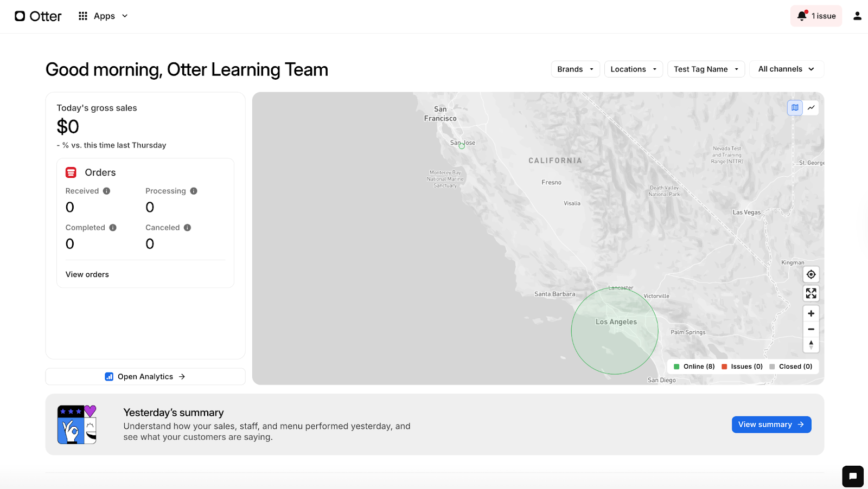This screenshot has height=489, width=868.
Task: Expand the Locations filter dropdown
Action: 634,69
